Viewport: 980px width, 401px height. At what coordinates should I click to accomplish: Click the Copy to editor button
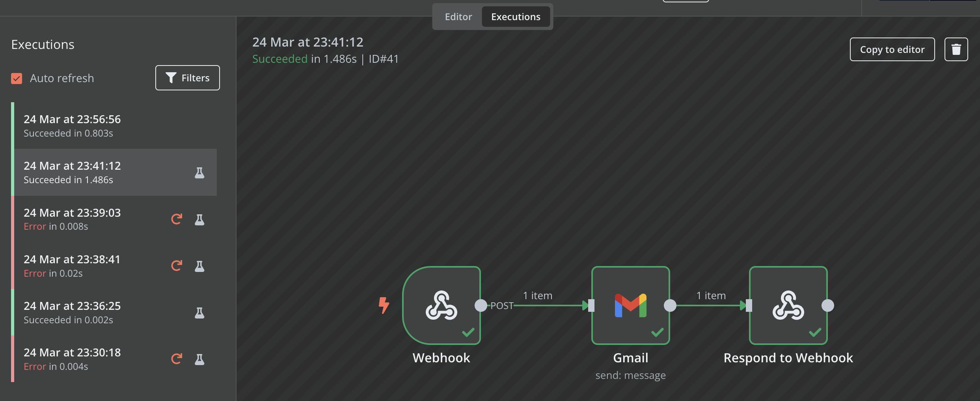point(892,49)
